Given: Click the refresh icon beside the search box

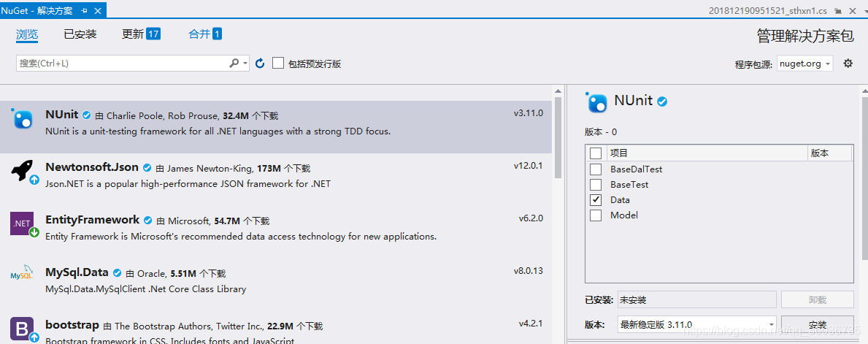Looking at the screenshot, I should (x=260, y=63).
